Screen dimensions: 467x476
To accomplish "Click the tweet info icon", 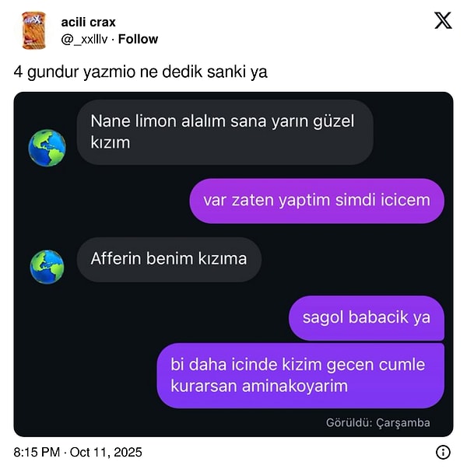I will [x=444, y=452].
